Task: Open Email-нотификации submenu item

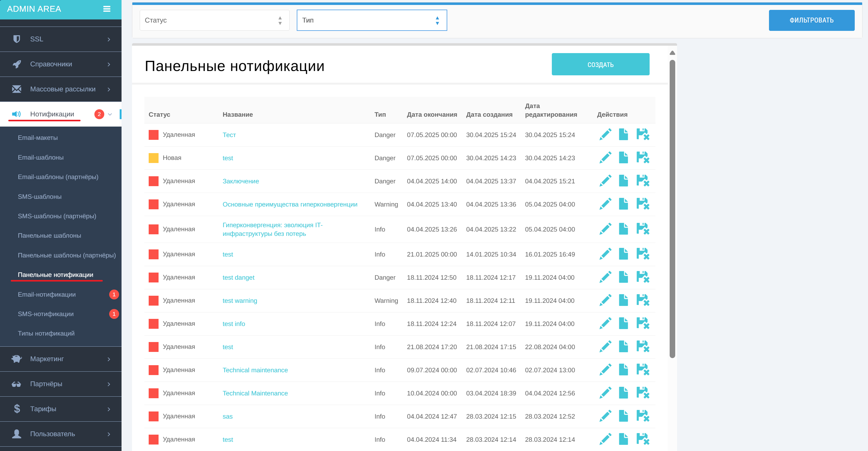Action: click(47, 294)
